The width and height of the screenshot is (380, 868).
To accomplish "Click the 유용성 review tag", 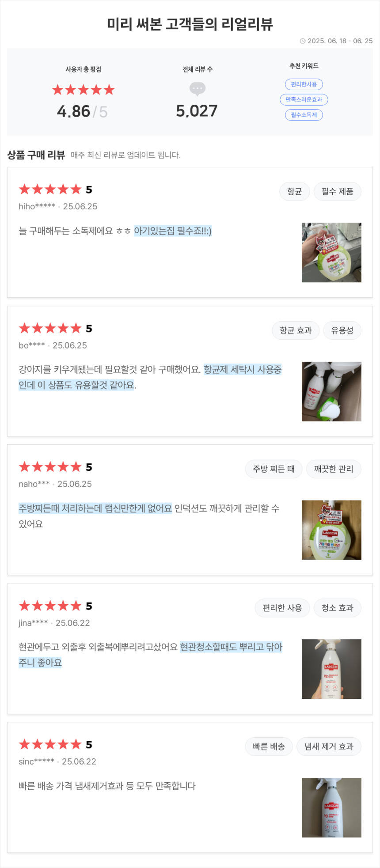I will (x=342, y=330).
